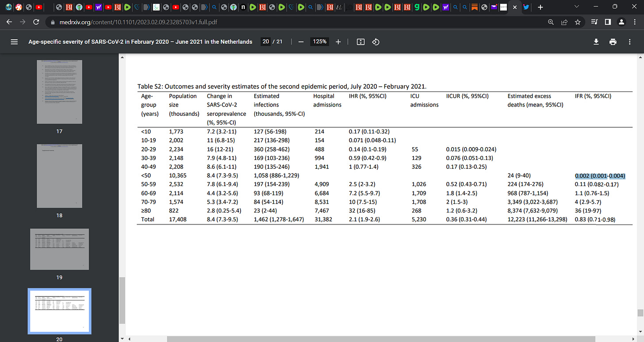
Task: Open tab search chevron in title bar
Action: 577,7
